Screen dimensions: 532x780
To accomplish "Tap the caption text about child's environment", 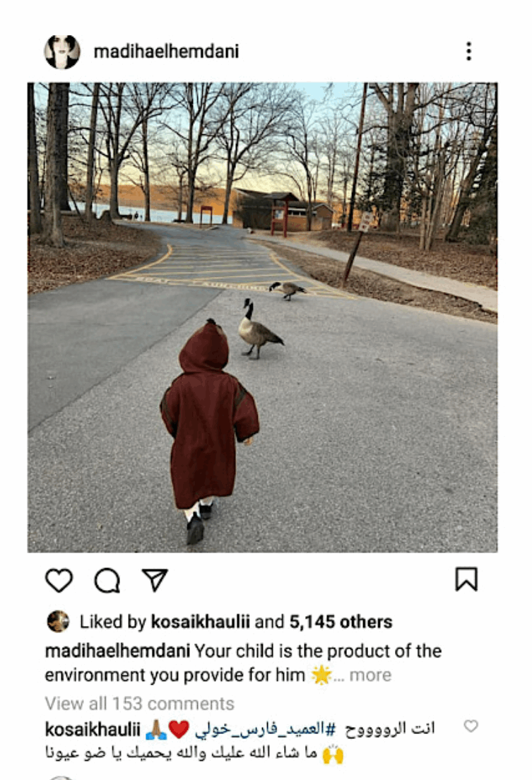I will coord(243,663).
